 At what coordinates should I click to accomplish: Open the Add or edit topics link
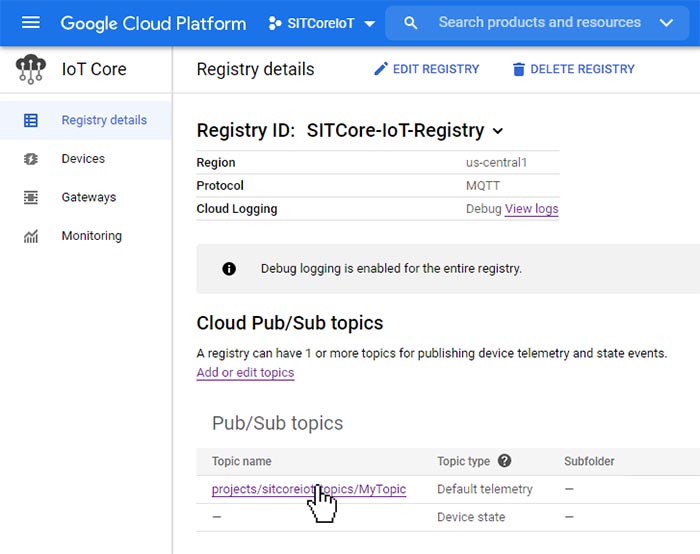pyautogui.click(x=245, y=373)
